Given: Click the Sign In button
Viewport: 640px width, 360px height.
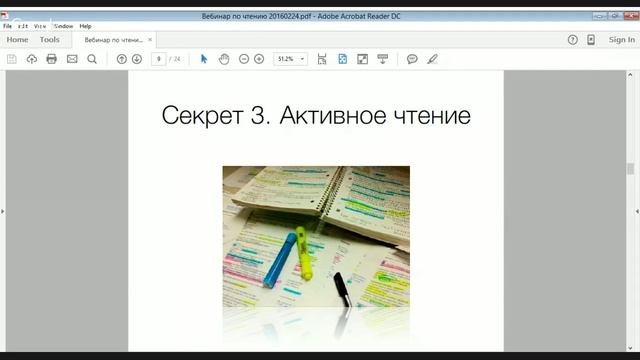Looking at the screenshot, I should click(x=622, y=40).
